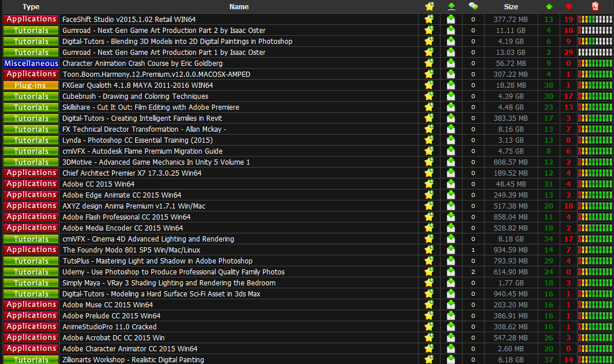
Task: Download TutsPlus Mastering Light and Shadow
Action: (x=451, y=260)
